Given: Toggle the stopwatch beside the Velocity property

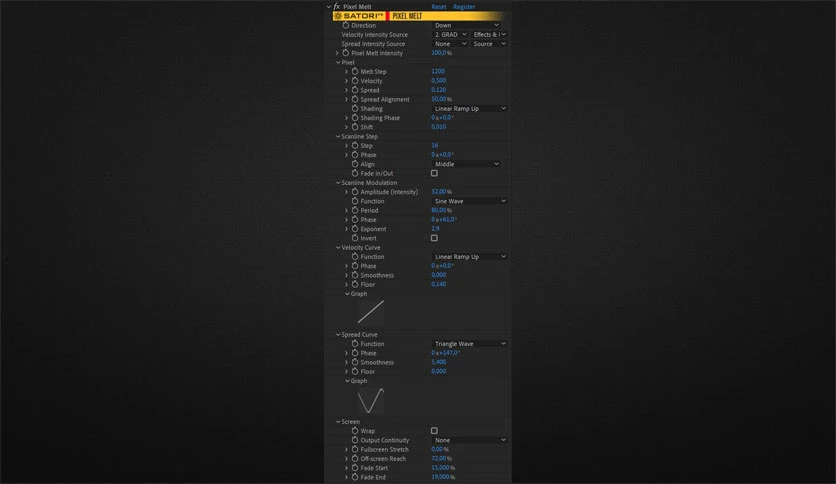Looking at the screenshot, I should click(355, 80).
